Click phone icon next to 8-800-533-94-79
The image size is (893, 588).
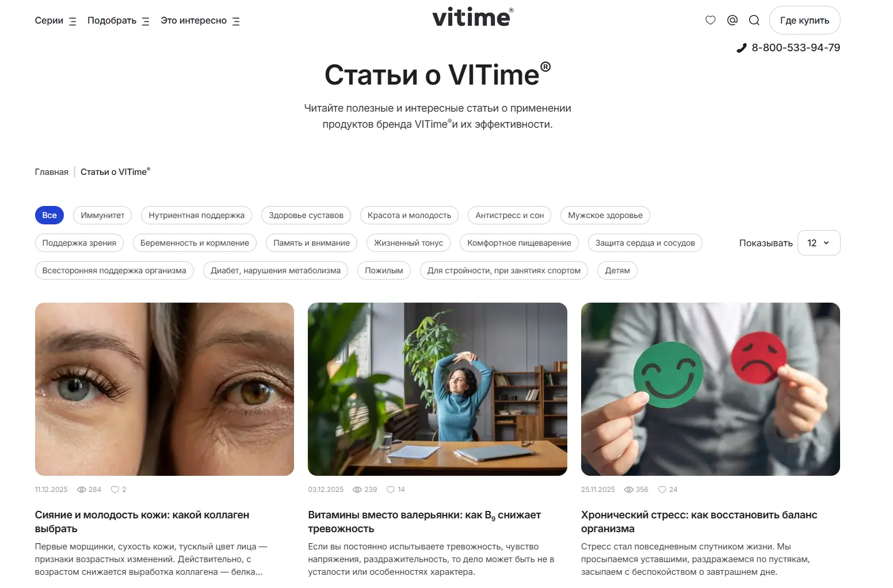tap(742, 48)
